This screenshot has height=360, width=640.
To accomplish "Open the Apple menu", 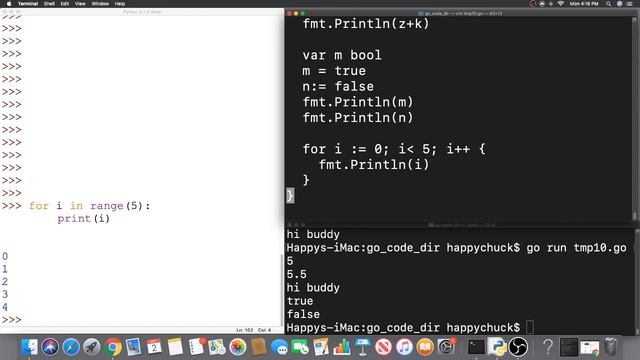I will pyautogui.click(x=9, y=4).
